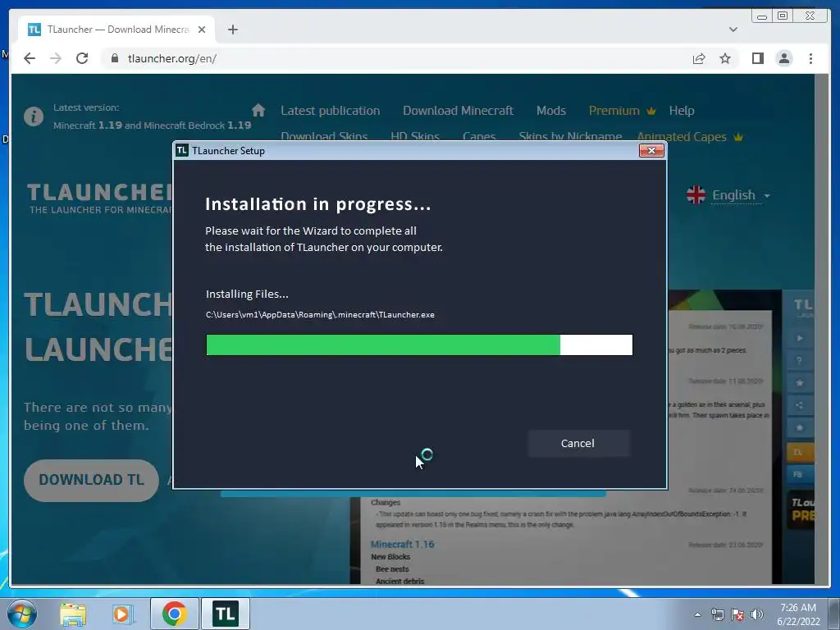Open the Chrome profile avatar

(x=784, y=58)
